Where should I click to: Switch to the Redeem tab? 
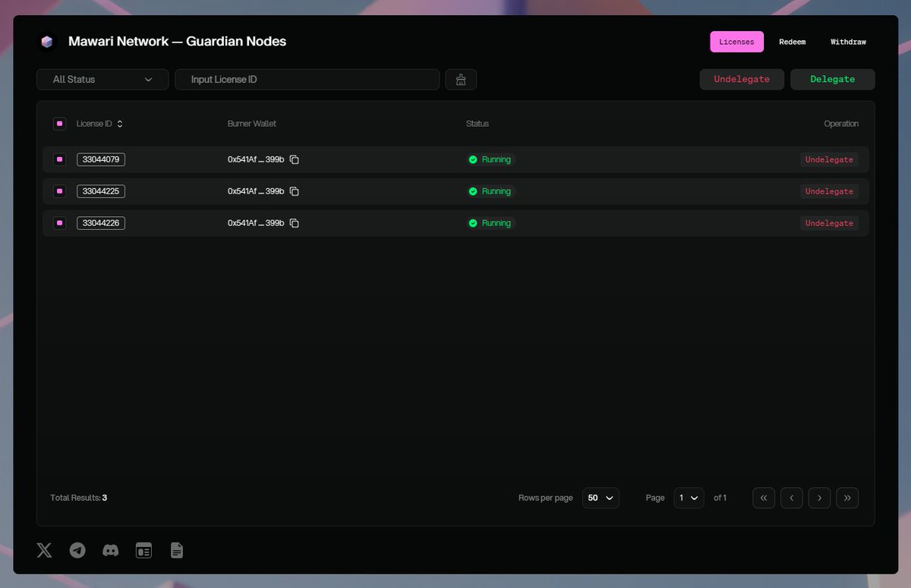tap(792, 42)
